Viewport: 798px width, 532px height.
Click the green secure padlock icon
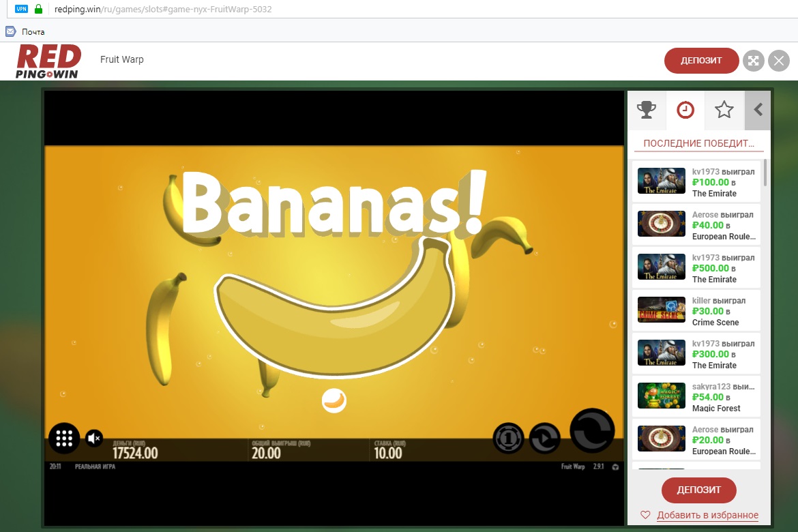(x=38, y=9)
